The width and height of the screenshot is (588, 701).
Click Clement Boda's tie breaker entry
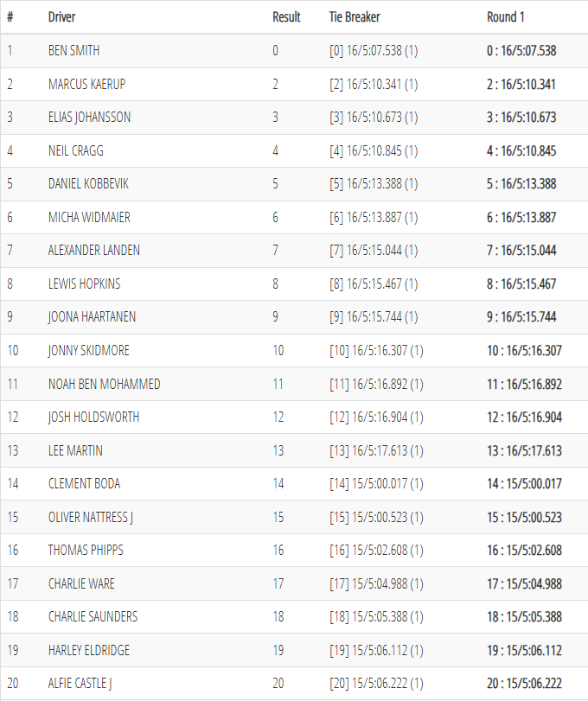[376, 483]
